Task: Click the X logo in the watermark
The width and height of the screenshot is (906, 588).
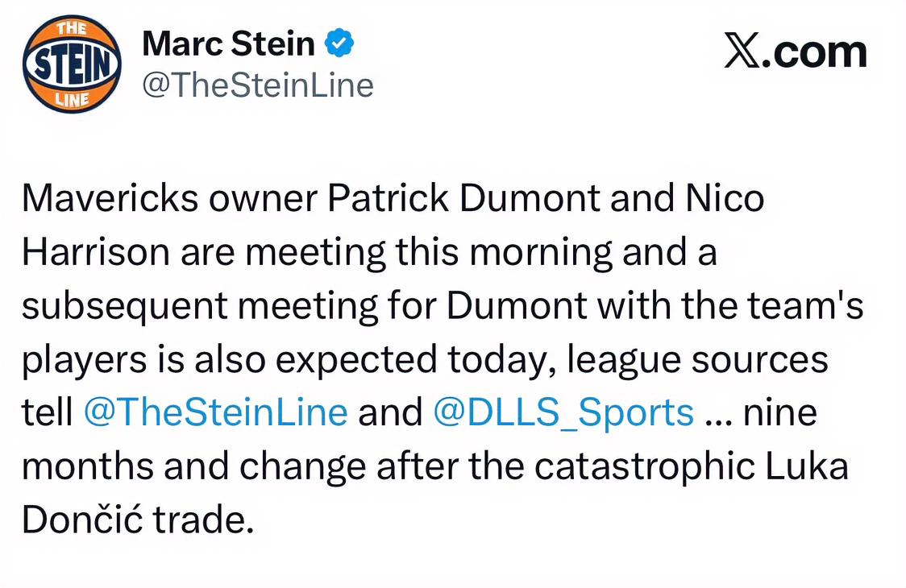Action: [x=742, y=52]
